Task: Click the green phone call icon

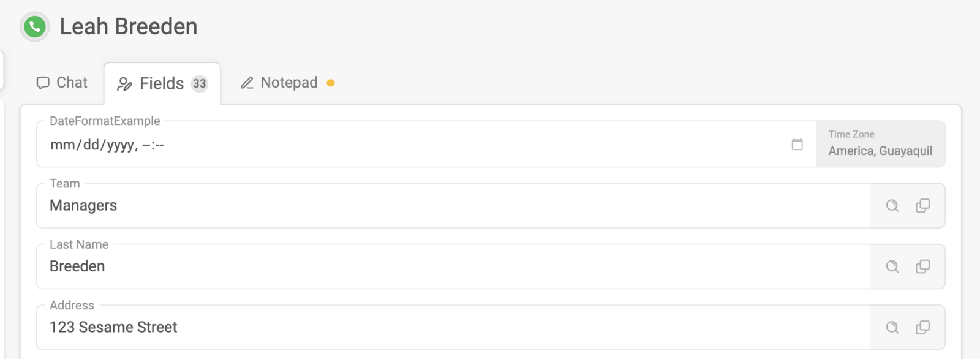Action: [x=35, y=26]
